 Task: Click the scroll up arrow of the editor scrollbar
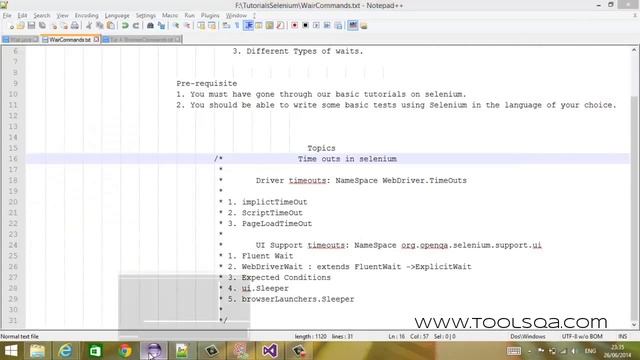[634, 51]
